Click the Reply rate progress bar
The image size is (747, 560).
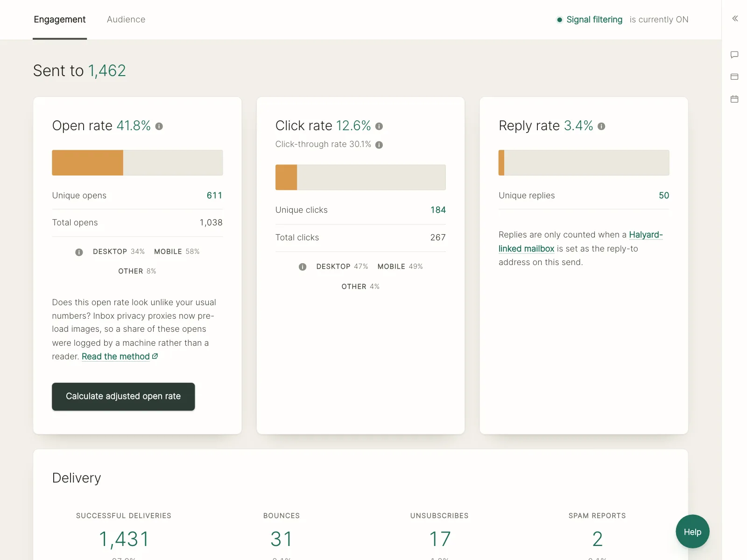pos(584,163)
